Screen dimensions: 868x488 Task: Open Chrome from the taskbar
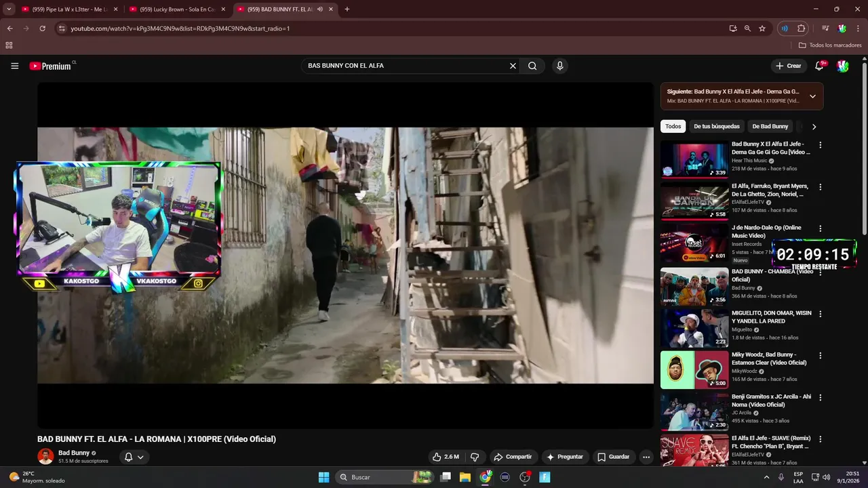point(485,477)
